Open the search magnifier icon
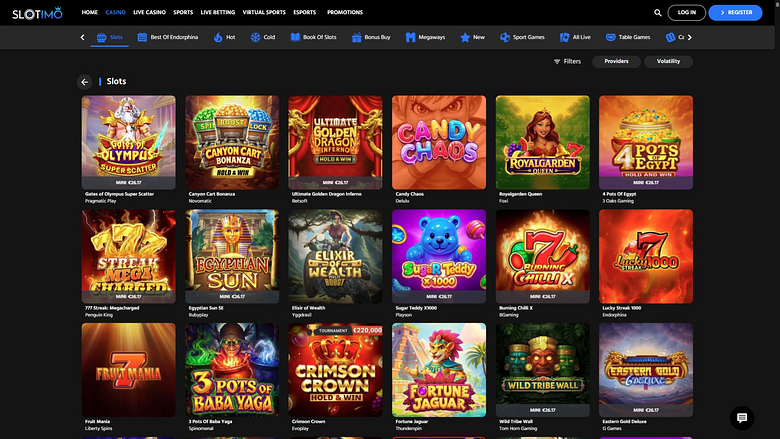Screen dimensions: 780x439 click(x=658, y=13)
